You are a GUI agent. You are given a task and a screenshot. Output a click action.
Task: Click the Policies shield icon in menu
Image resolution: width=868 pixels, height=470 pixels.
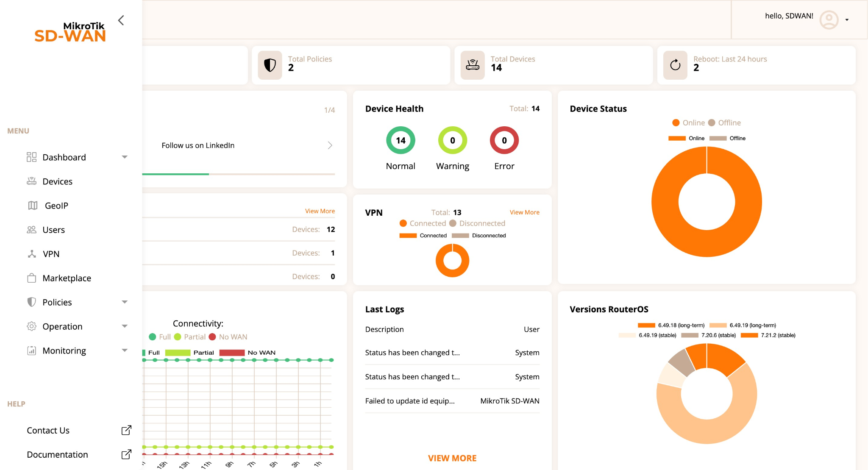[31, 302]
